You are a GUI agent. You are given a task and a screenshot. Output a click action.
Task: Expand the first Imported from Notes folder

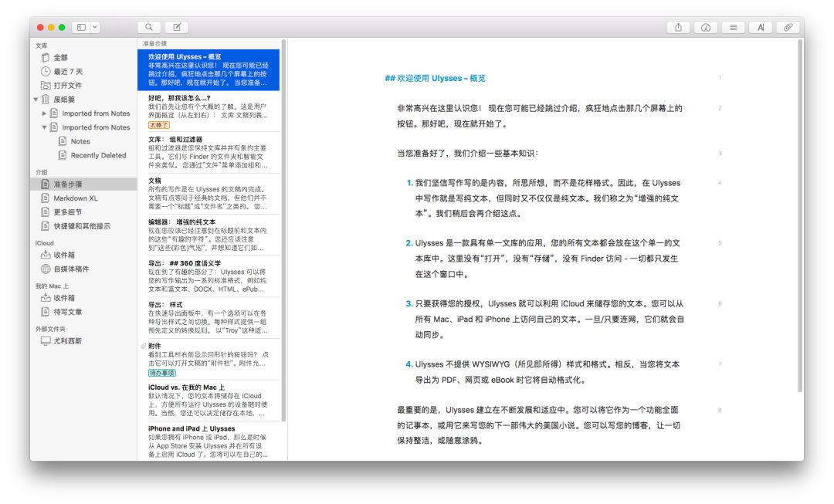click(x=45, y=113)
